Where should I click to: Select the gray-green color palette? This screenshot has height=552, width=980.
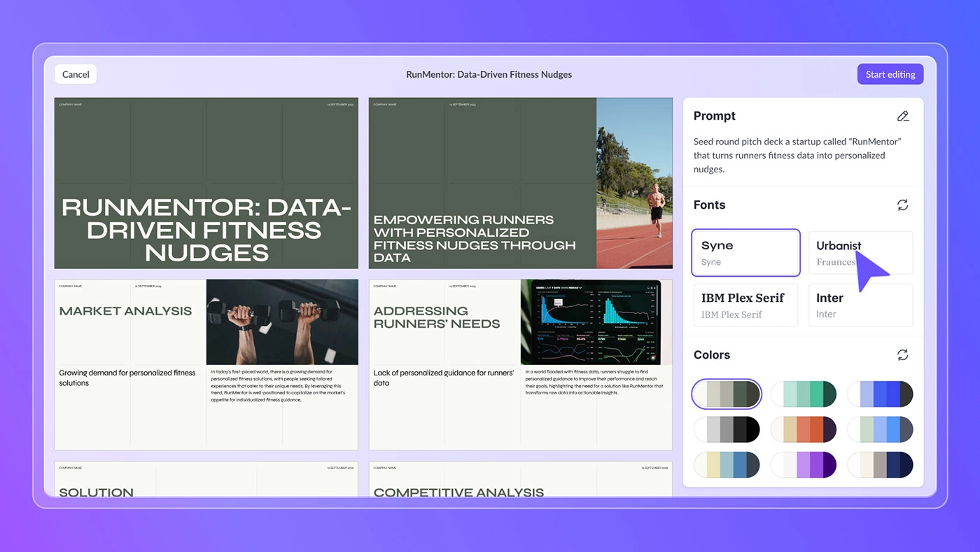pos(727,394)
